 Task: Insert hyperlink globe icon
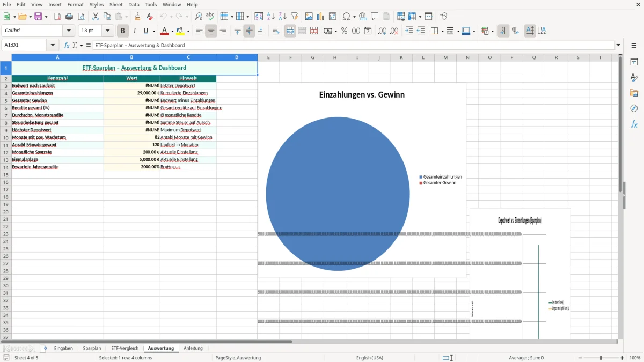tap(363, 17)
